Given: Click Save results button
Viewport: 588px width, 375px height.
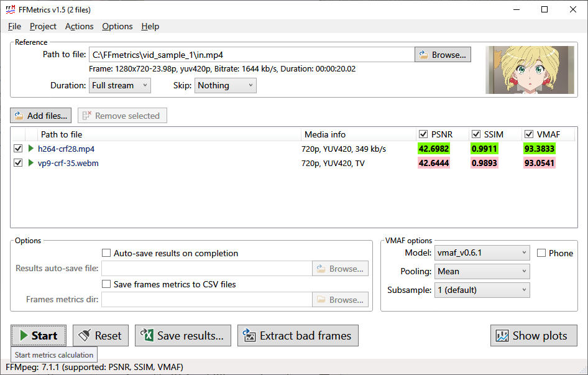Looking at the screenshot, I should coord(183,335).
